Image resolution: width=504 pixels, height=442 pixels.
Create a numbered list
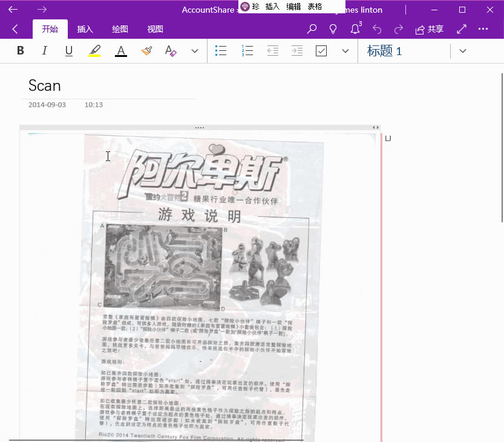coord(247,51)
